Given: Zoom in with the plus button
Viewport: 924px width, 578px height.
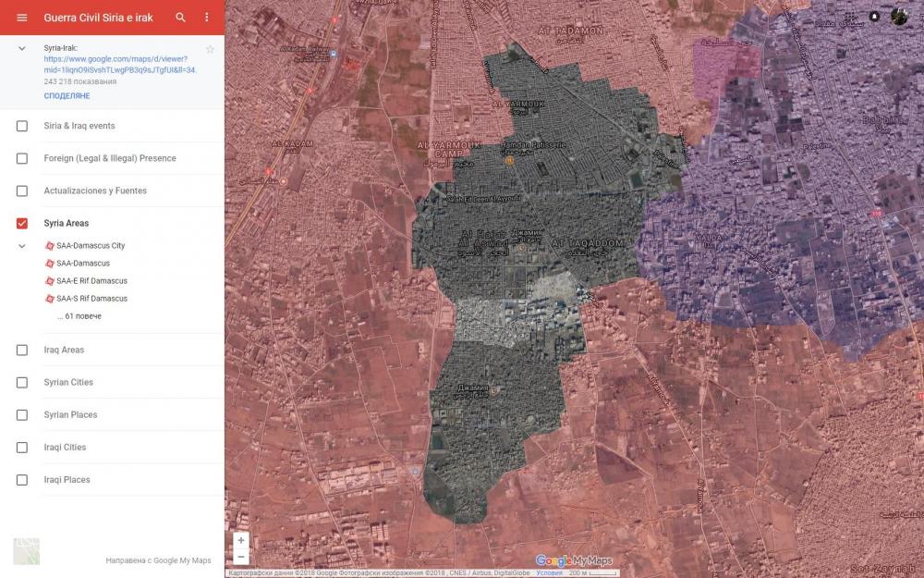Looking at the screenshot, I should pos(241,540).
